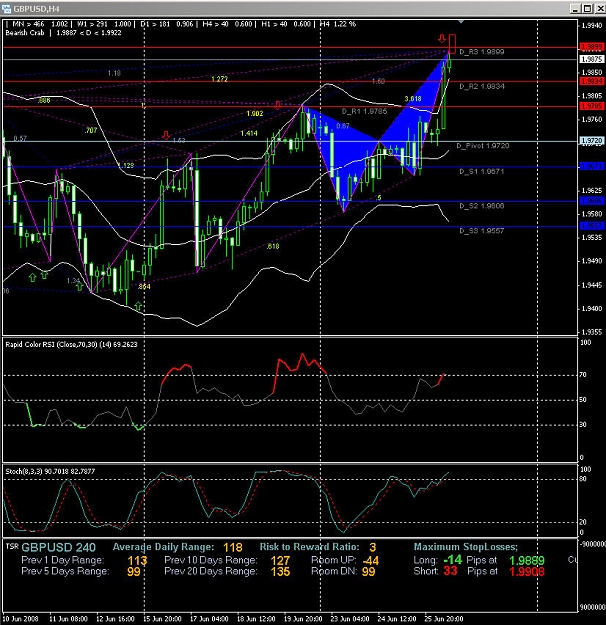The width and height of the screenshot is (606, 625).
Task: Select the green up arrow beside the 1.34 label
Action: pyautogui.click(x=79, y=285)
